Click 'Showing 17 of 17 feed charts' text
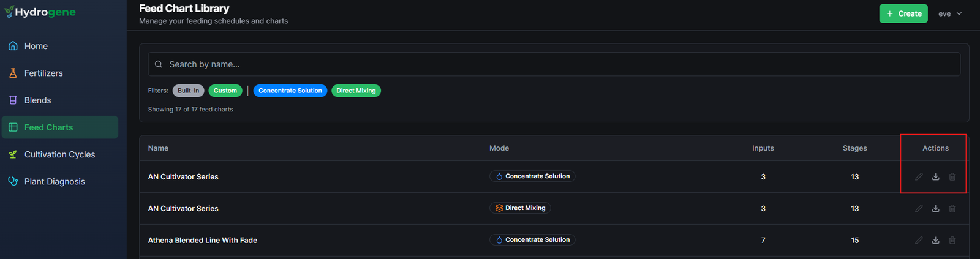 [190, 110]
